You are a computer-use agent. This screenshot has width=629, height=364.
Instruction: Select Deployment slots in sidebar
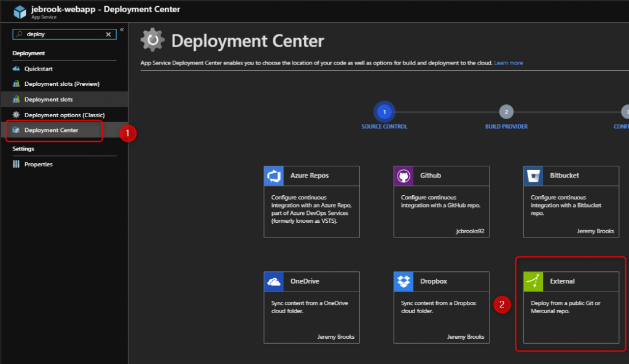point(49,99)
